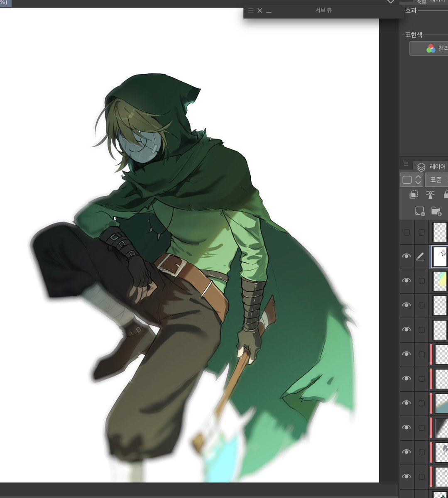Tick the checkbox of the purple smudge layer

[x=421, y=452]
